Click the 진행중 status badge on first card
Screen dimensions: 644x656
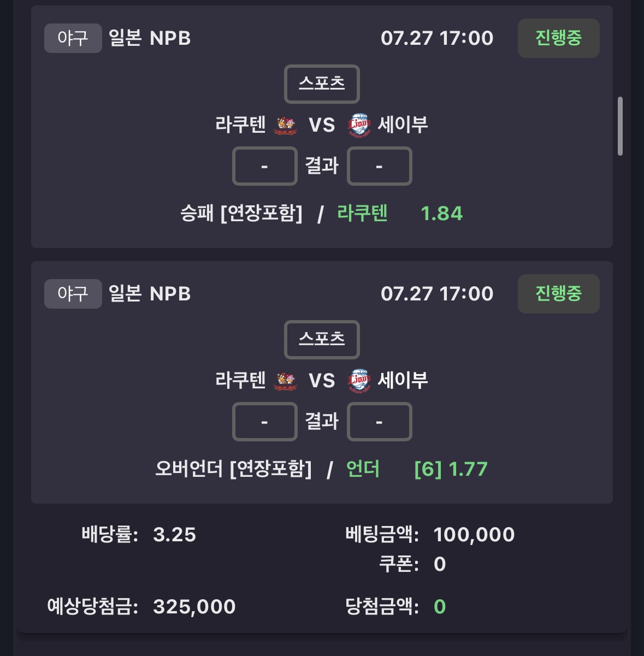(558, 38)
